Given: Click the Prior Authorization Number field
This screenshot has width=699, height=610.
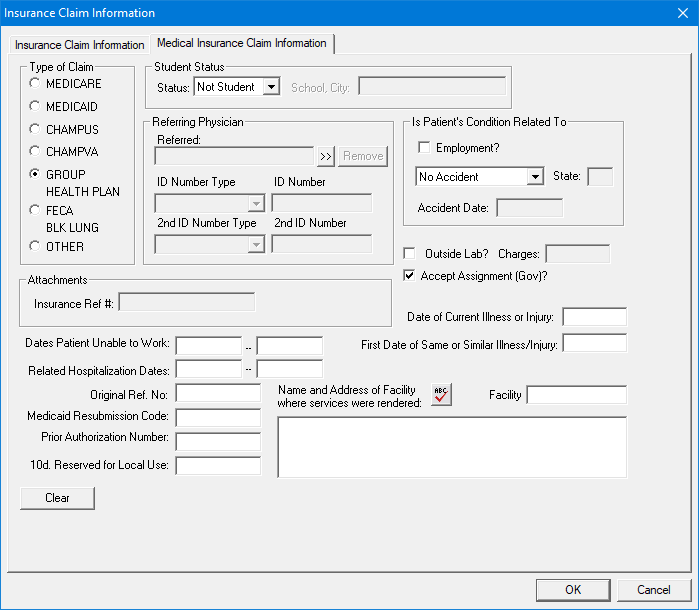Looking at the screenshot, I should pyautogui.click(x=218, y=441).
